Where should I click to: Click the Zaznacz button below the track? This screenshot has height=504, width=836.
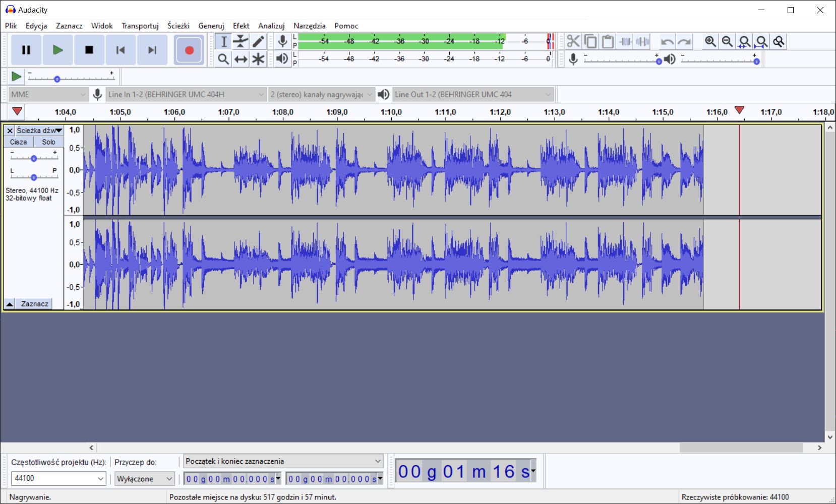(34, 303)
